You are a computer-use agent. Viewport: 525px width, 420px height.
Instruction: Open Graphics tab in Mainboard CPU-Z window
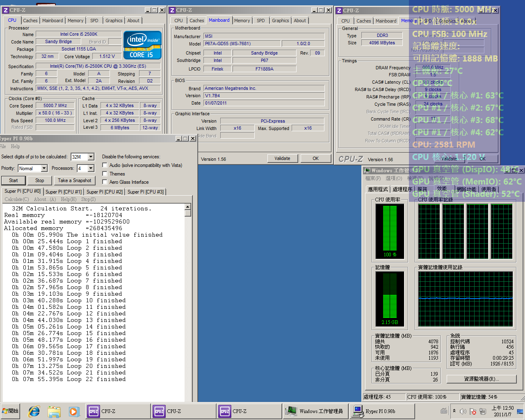pos(280,21)
